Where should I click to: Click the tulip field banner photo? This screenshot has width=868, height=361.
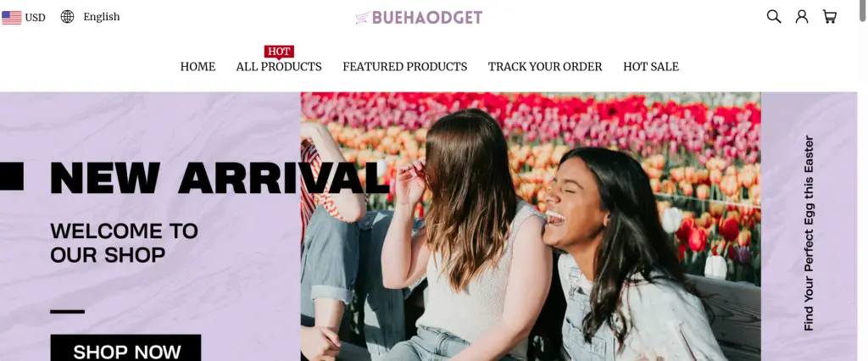click(x=531, y=226)
